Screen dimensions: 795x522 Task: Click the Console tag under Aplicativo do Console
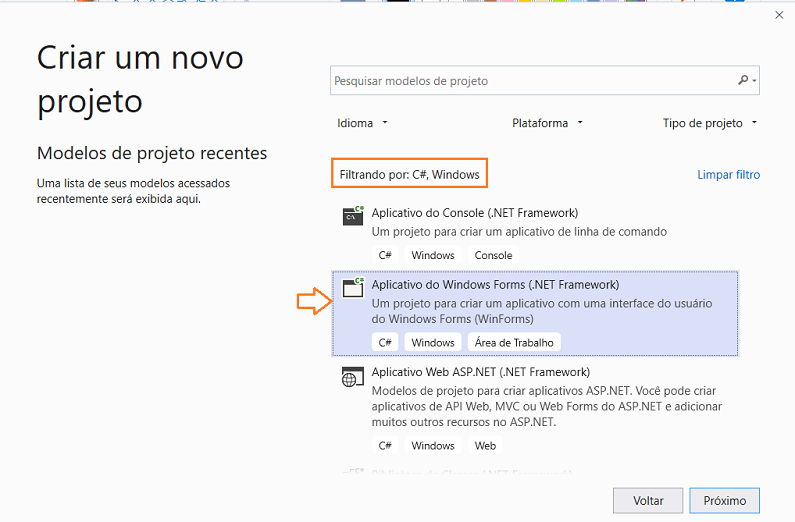pos(493,255)
